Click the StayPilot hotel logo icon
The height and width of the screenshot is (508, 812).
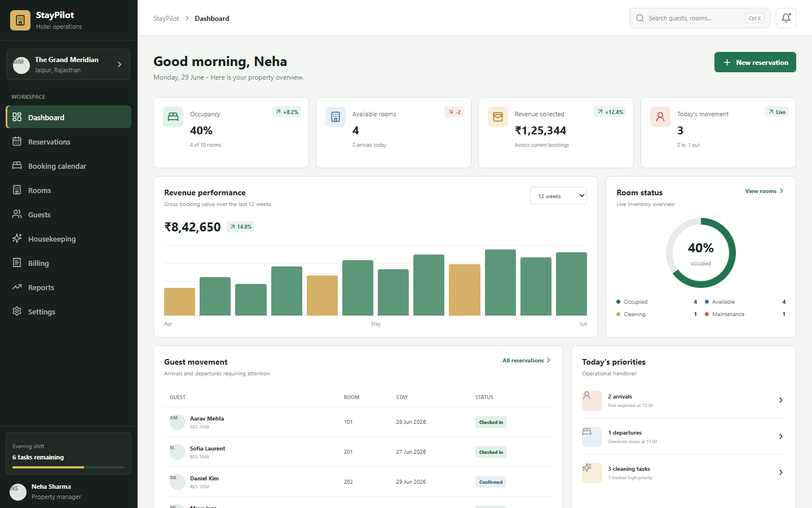(20, 20)
